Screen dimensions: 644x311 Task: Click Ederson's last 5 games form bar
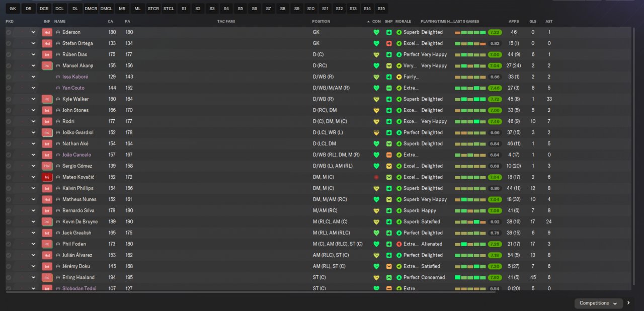pyautogui.click(x=470, y=32)
